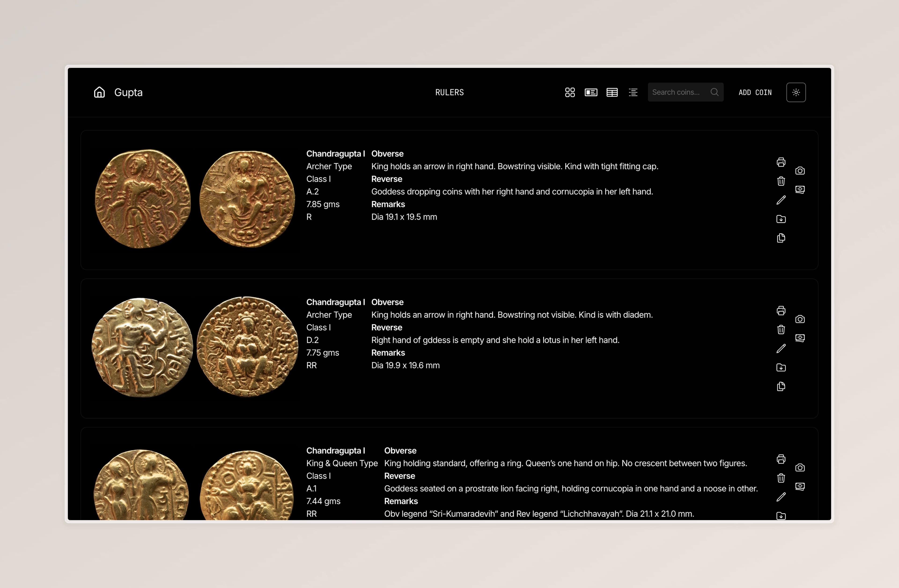Open the home page via house icon
Viewport: 899px width, 588px height.
[x=99, y=92]
